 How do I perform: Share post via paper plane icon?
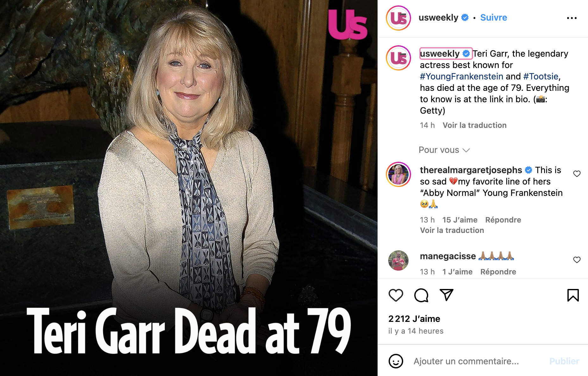447,295
